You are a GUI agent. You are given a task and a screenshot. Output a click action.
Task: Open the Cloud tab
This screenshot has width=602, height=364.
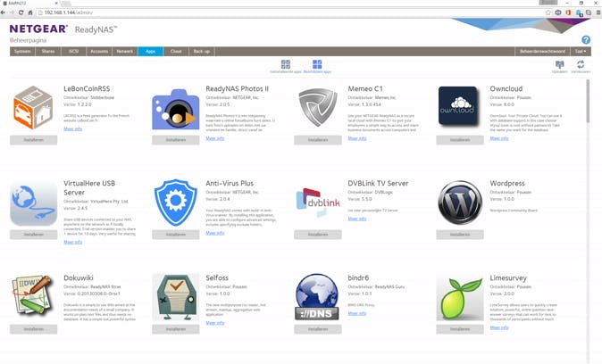(176, 52)
